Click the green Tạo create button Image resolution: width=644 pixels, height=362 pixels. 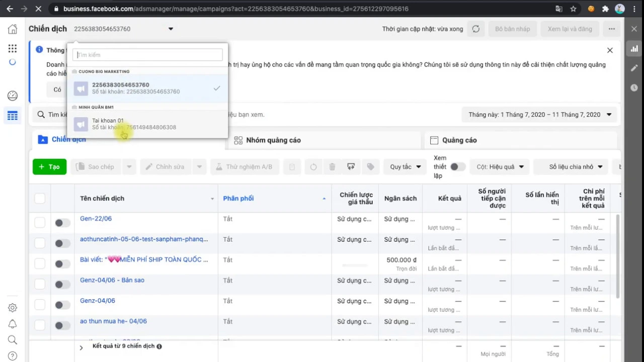click(49, 167)
